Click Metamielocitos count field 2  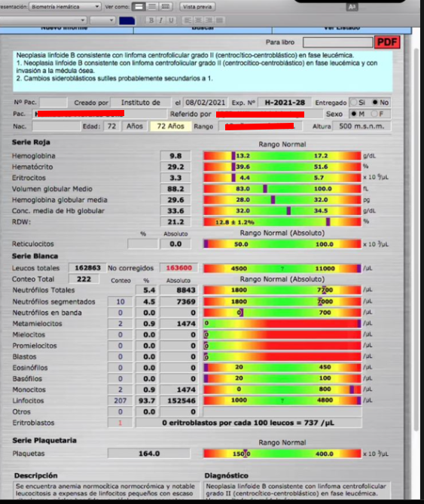pos(120,324)
